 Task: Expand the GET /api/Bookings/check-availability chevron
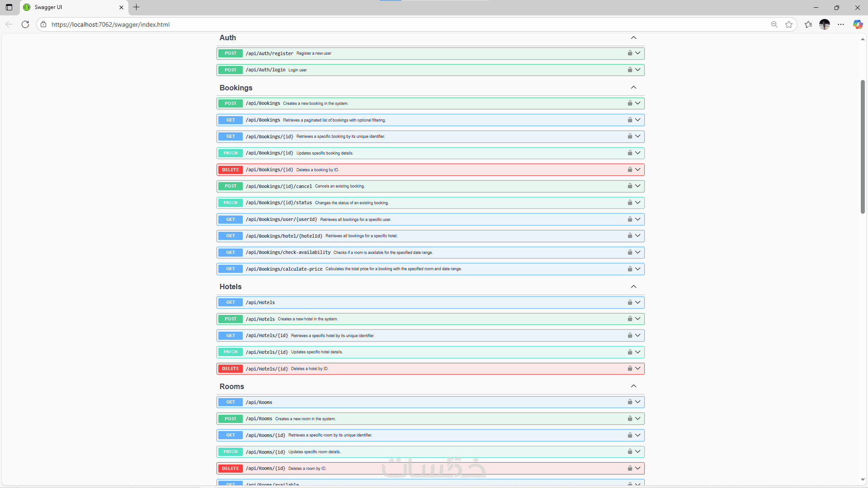coord(637,252)
